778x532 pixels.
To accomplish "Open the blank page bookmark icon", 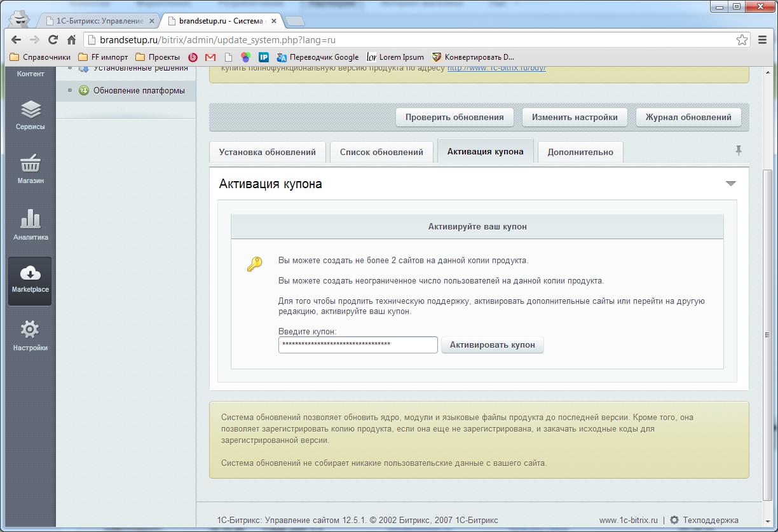I will 229,57.
